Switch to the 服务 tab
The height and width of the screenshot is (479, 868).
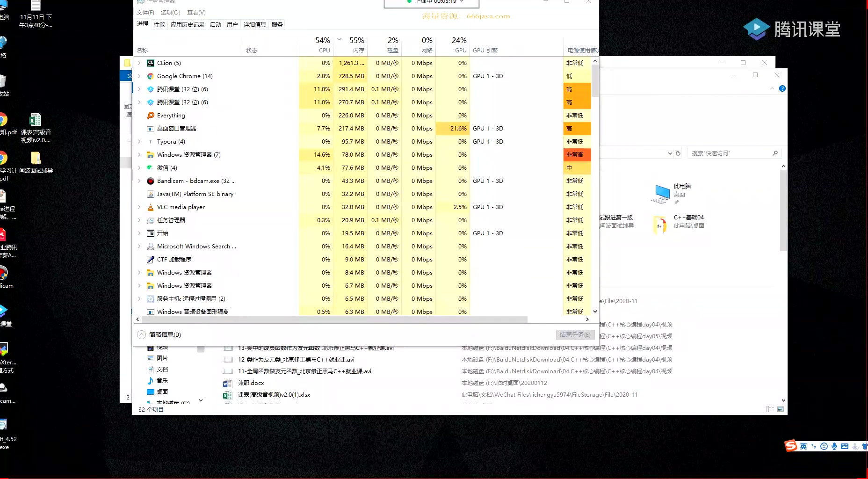click(277, 25)
